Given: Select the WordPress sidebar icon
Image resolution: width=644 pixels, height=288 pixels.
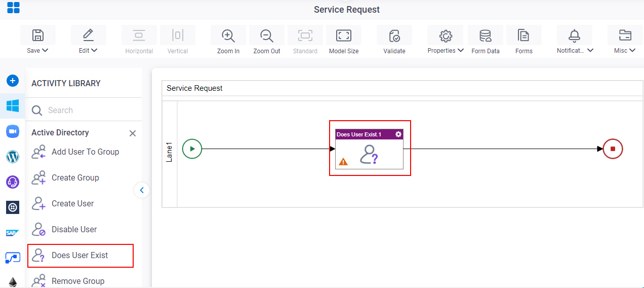Looking at the screenshot, I should (13, 157).
